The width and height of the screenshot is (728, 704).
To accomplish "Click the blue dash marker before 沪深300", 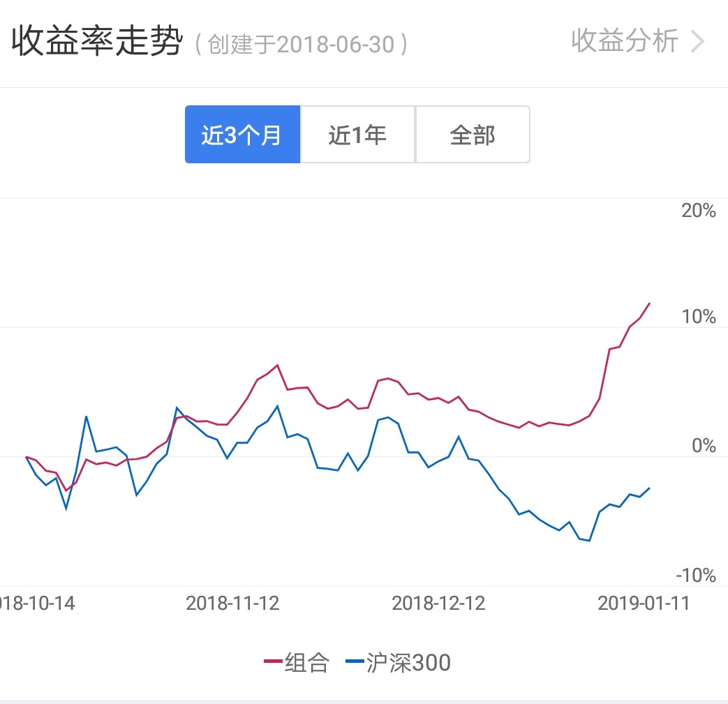I will (355, 662).
